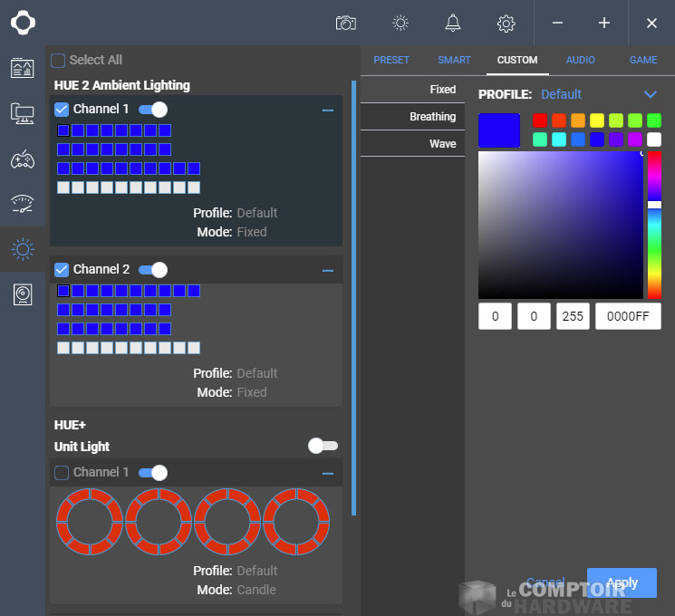Open the gaming controller sidebar icon
Screen dimensions: 675x616
tap(23, 159)
